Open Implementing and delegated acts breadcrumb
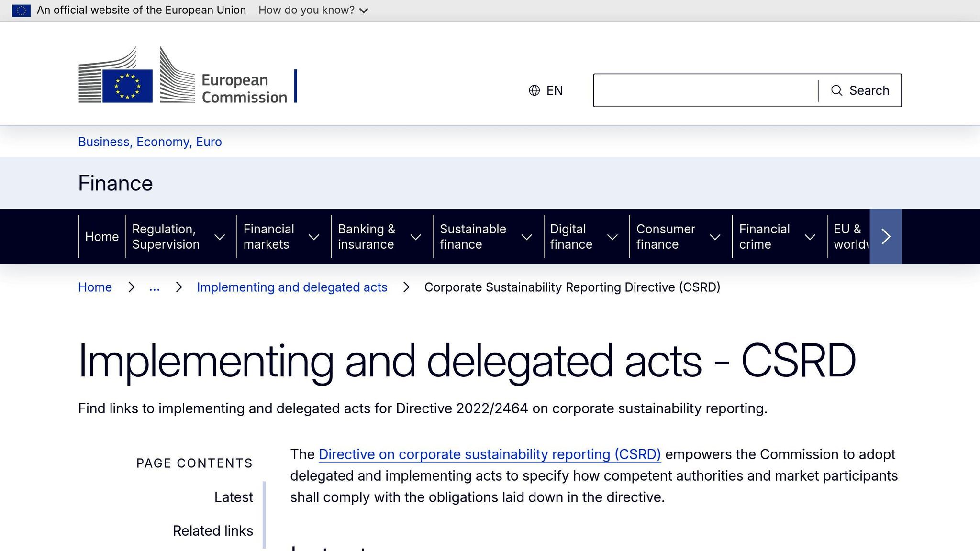Viewport: 980px width, 551px height. tap(291, 287)
